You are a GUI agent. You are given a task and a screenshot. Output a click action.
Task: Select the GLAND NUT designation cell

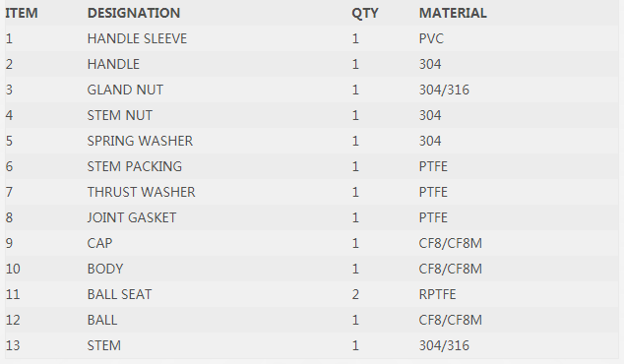coord(125,90)
